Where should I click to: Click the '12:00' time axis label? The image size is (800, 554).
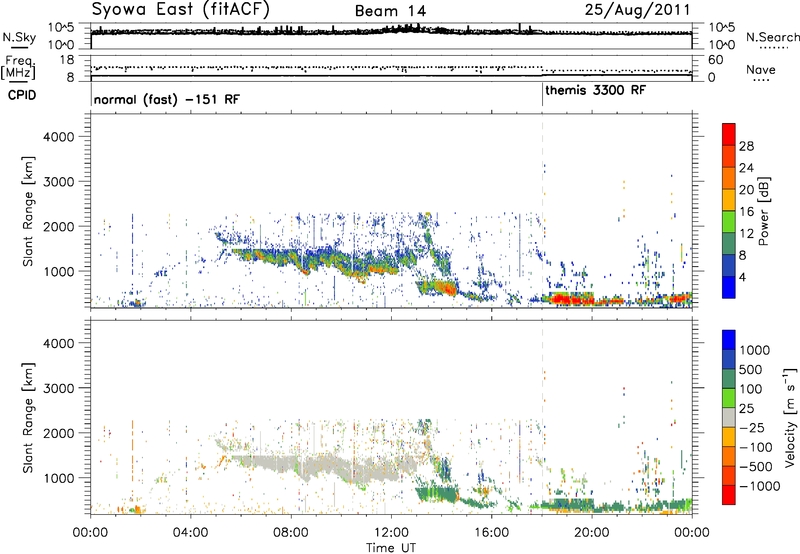coord(391,533)
